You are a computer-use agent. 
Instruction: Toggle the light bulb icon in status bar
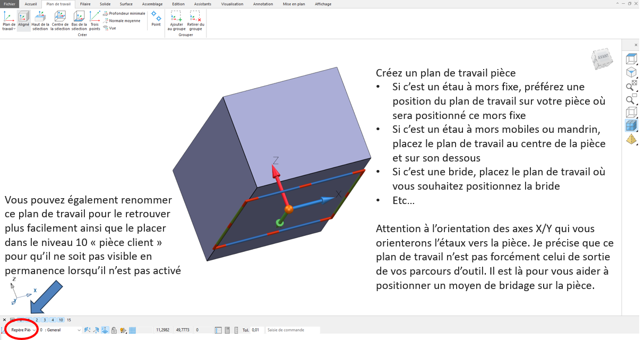tap(123, 330)
